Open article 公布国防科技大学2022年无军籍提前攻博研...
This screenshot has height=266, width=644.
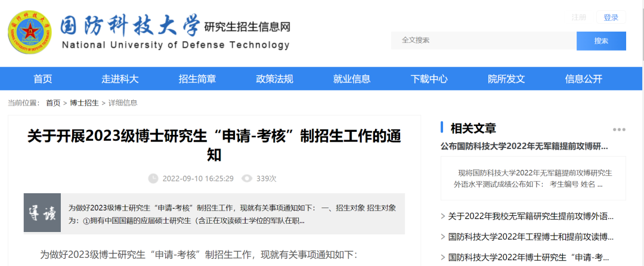pos(524,147)
